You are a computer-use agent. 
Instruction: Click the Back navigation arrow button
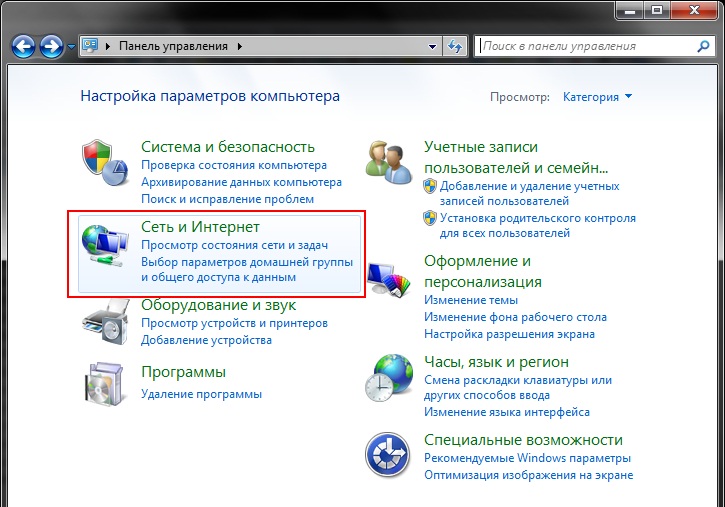click(x=24, y=46)
